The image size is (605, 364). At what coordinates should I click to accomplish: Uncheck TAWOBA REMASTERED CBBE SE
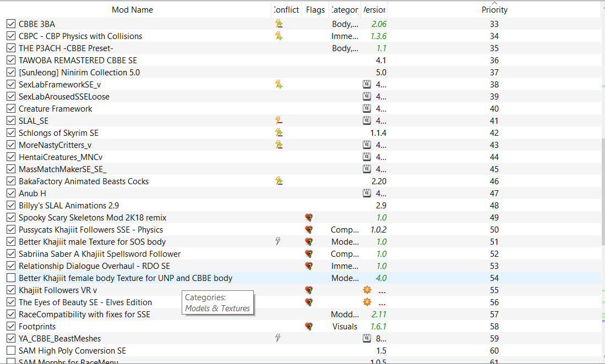pyautogui.click(x=11, y=60)
